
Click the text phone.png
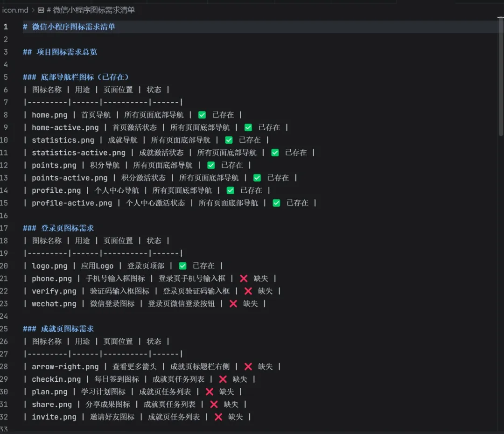pos(52,279)
